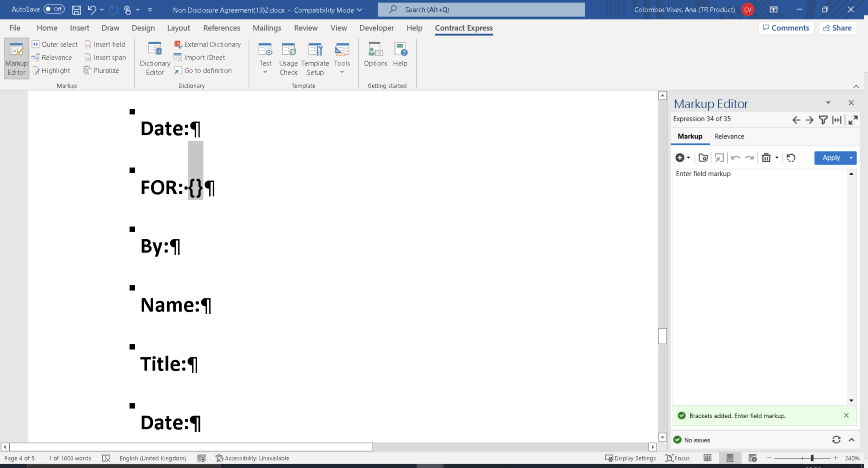Click the reset icon beside the delete button

[791, 158]
